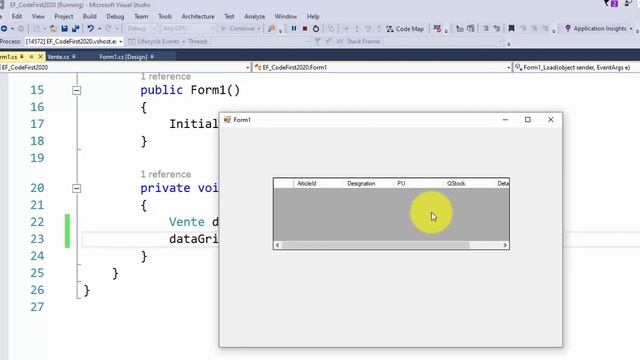Screen dimensions: 640x360
Task: Close the Form1.cs tab
Action: 40,57
